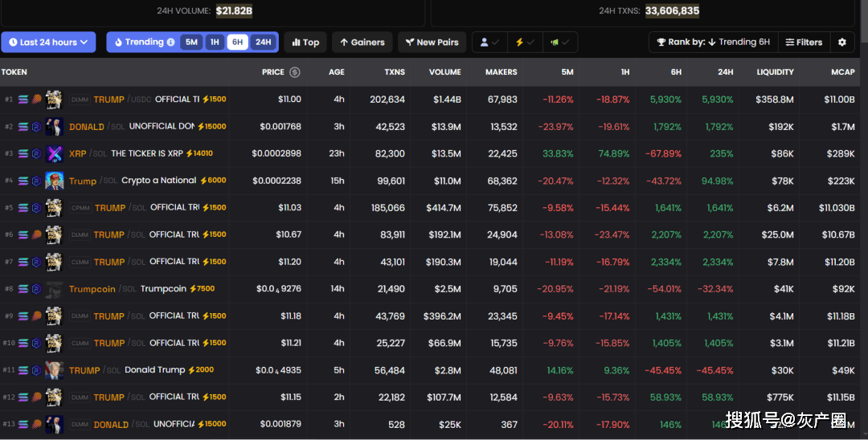Open the XRP /SOL pair link
The height and width of the screenshot is (440, 868).
88,153
